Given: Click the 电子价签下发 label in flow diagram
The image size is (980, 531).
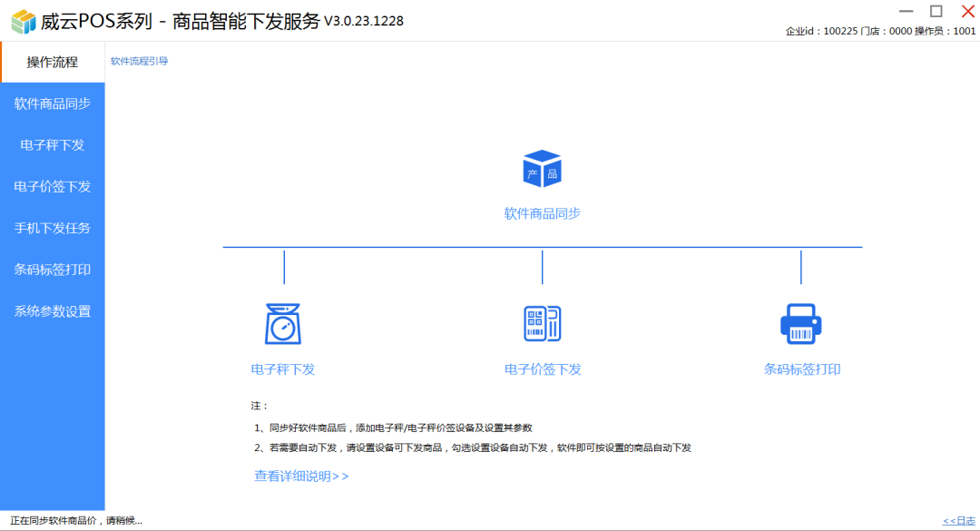Looking at the screenshot, I should pyautogui.click(x=543, y=370).
